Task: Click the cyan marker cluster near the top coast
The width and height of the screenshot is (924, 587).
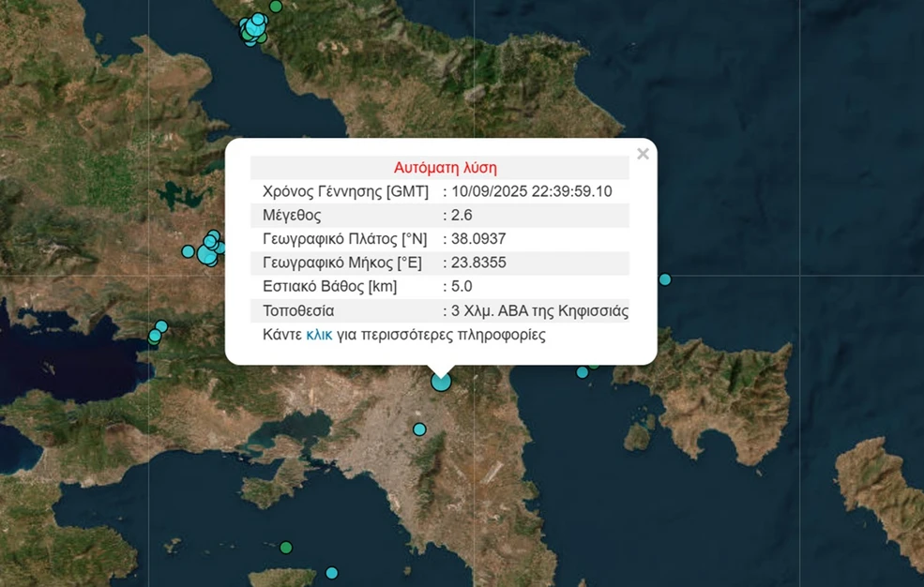Action: pyautogui.click(x=252, y=29)
